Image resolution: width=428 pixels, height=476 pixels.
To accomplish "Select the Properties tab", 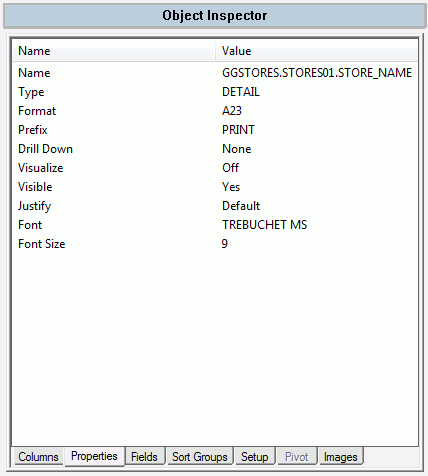I will coord(94,456).
